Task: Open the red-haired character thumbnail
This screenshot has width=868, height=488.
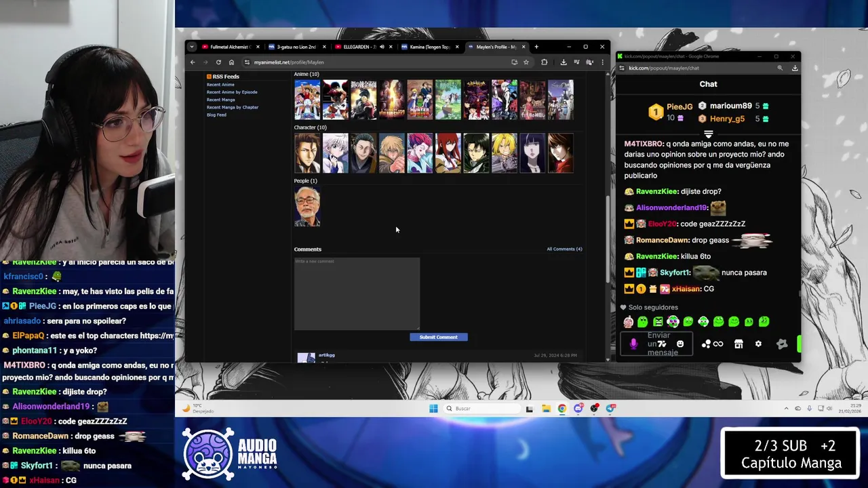Action: click(448, 152)
